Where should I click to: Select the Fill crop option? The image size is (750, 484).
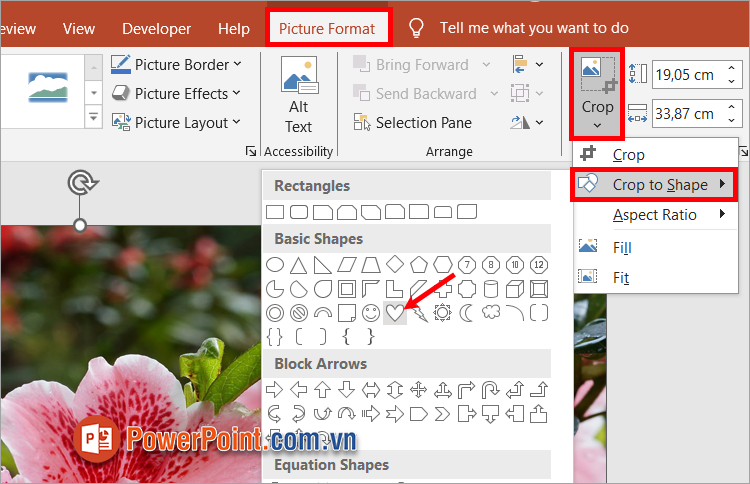pyautogui.click(x=655, y=247)
